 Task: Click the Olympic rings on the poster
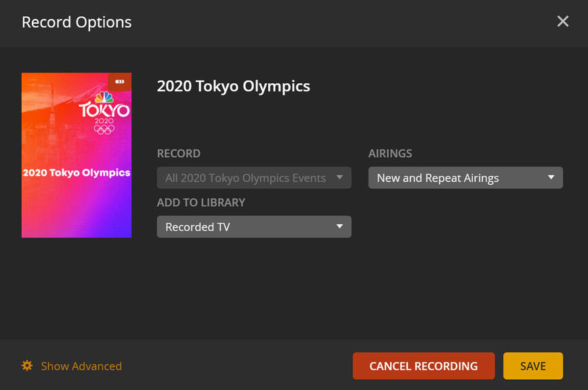(104, 129)
